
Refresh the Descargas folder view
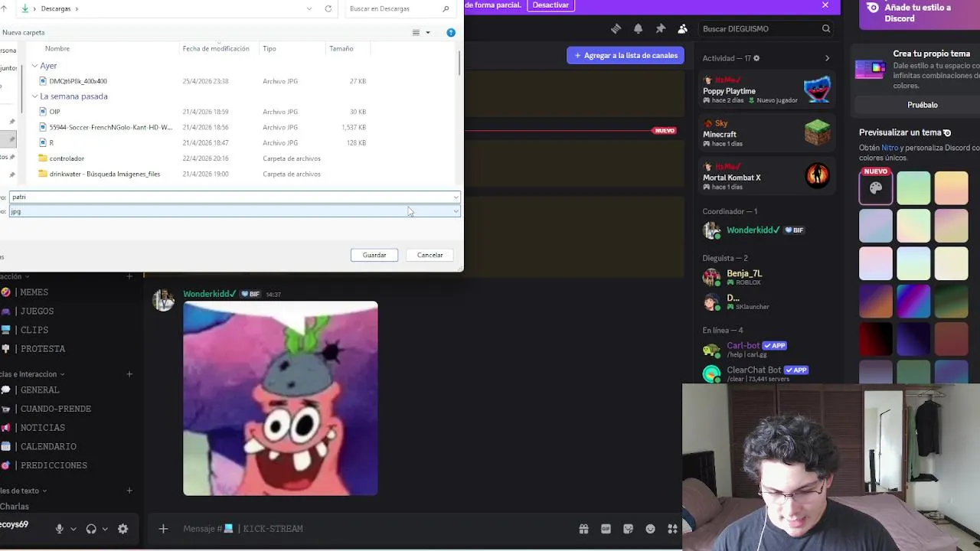click(328, 8)
